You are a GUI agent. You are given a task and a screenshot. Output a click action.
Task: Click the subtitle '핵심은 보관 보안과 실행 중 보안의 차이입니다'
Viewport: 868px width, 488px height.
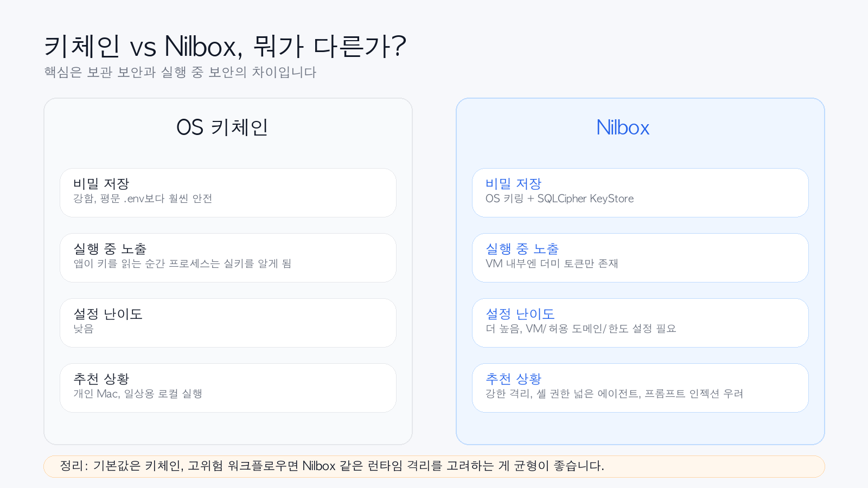tap(180, 72)
